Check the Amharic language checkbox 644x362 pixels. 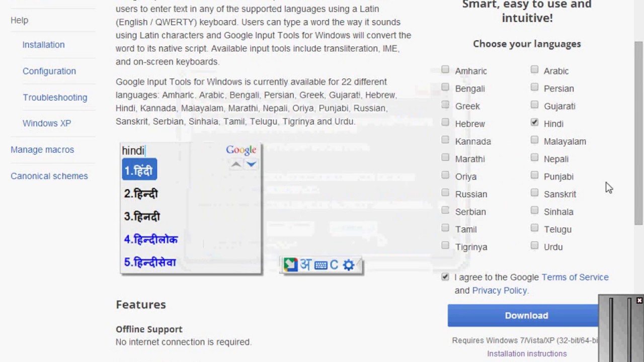tap(445, 69)
